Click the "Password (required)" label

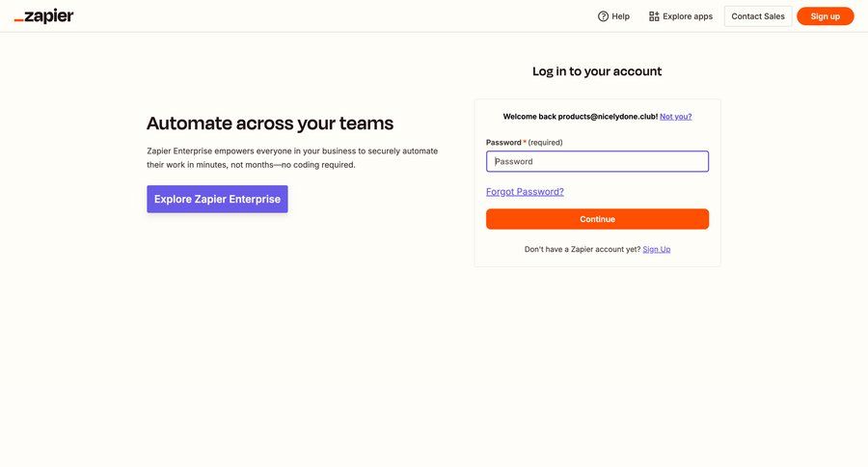point(525,143)
